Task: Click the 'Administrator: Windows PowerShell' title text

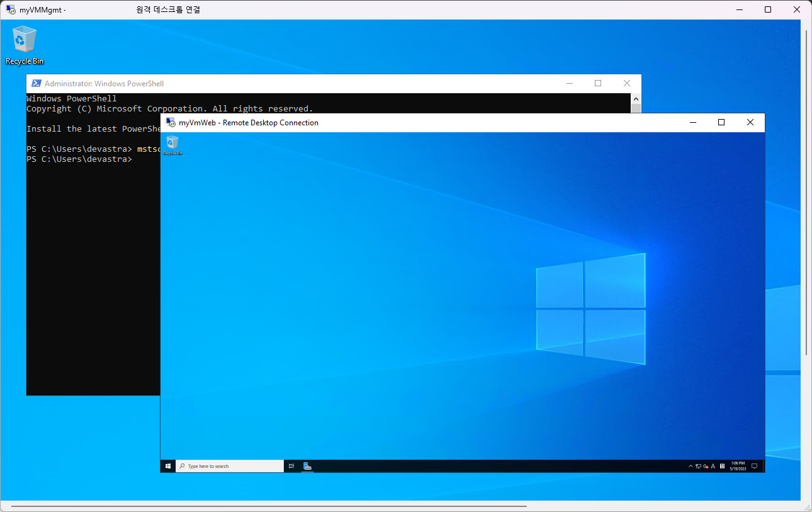Action: pyautogui.click(x=104, y=83)
